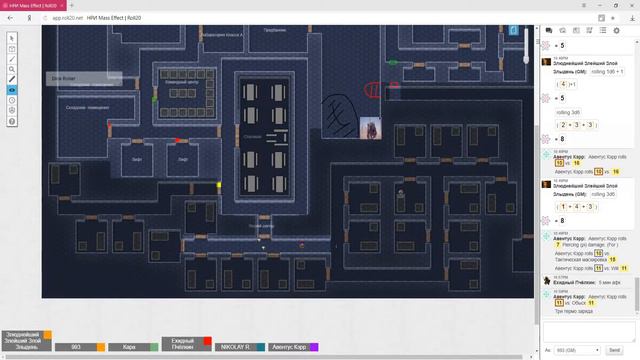The image size is (640, 360).
Task: Open a new browser tab with plus
Action: tap(71, 5)
